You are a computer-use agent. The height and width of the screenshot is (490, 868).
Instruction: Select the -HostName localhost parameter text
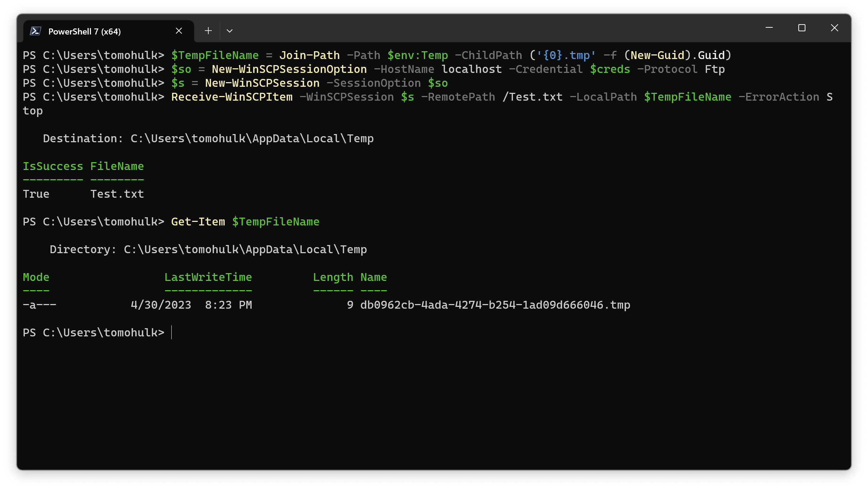coord(438,69)
